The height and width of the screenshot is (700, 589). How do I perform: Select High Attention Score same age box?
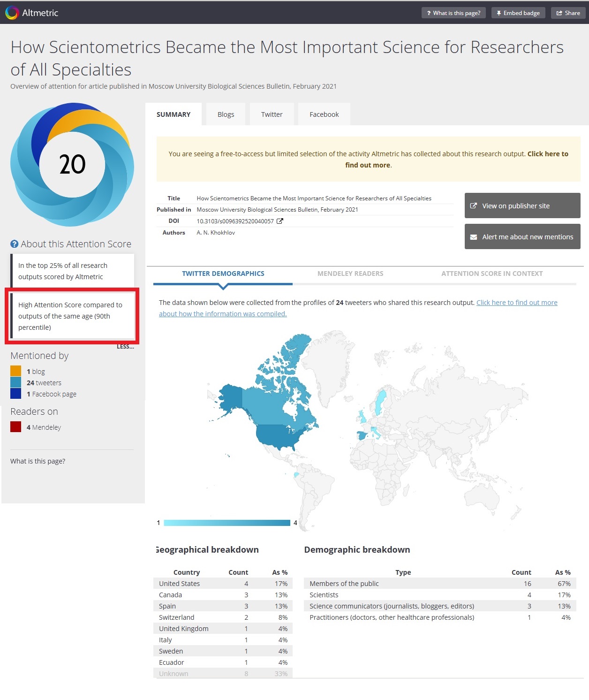click(72, 316)
